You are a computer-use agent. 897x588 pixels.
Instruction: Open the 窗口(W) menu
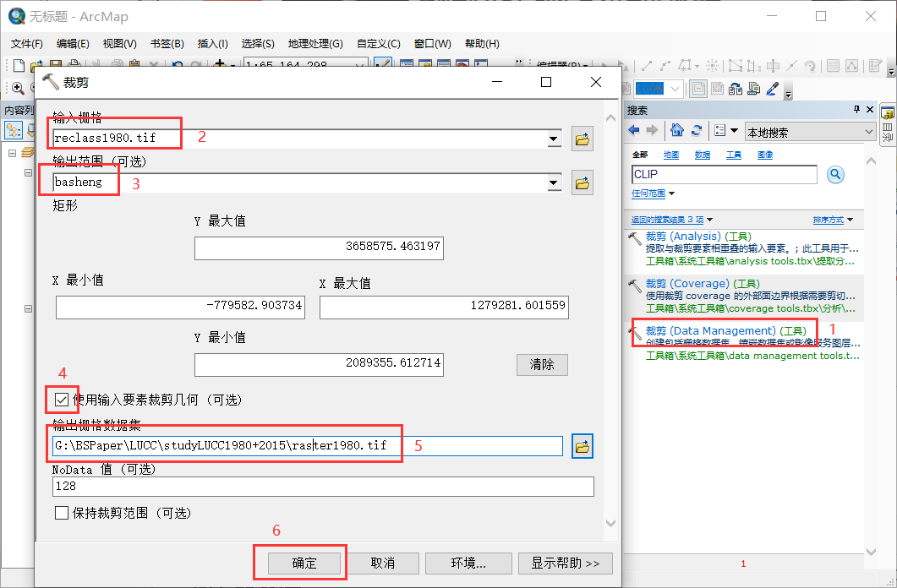433,43
